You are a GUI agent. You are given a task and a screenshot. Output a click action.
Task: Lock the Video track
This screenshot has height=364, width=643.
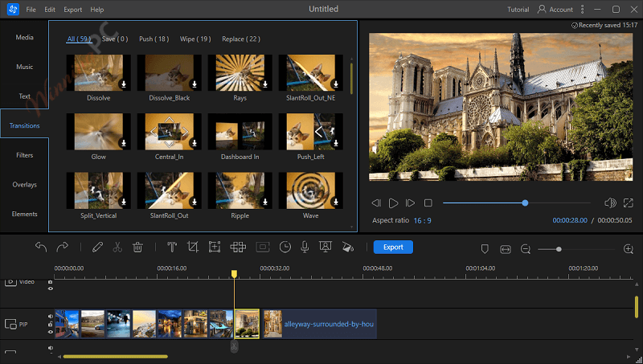(51, 281)
